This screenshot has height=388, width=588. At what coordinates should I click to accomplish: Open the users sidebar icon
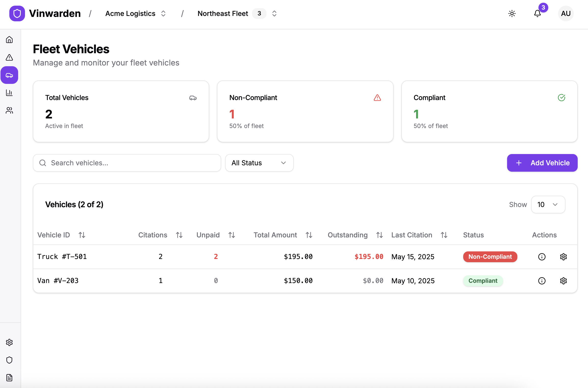pos(9,110)
